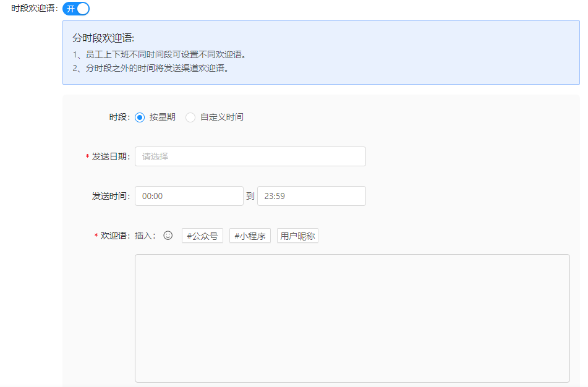
Task: Click the tip line starting with 1、员工上下班
Action: (x=160, y=55)
